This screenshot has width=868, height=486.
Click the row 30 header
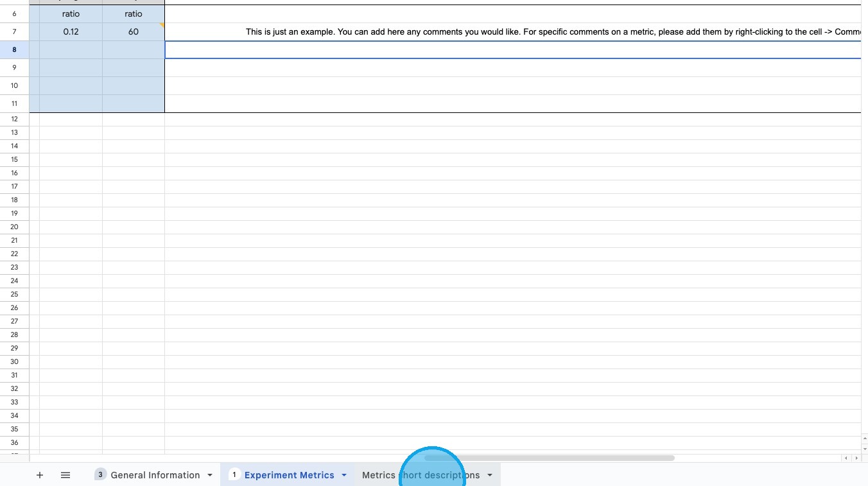(x=14, y=361)
